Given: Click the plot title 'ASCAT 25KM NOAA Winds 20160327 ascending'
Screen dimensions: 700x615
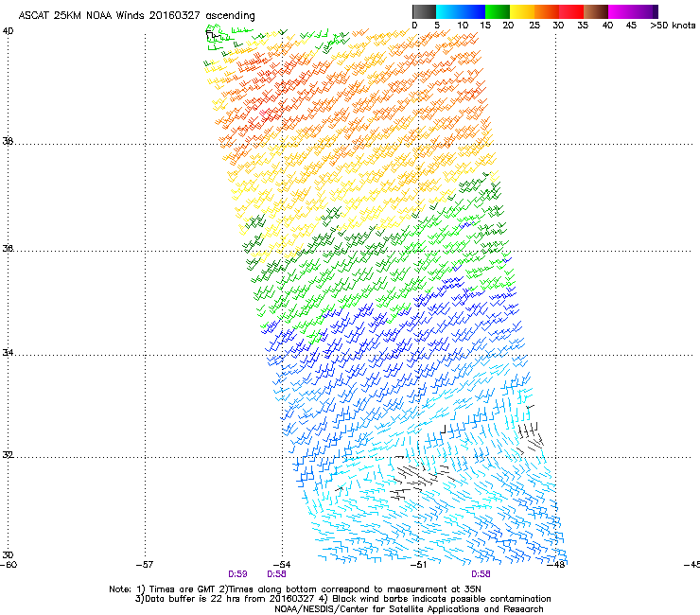Looking at the screenshot, I should 136,15.
